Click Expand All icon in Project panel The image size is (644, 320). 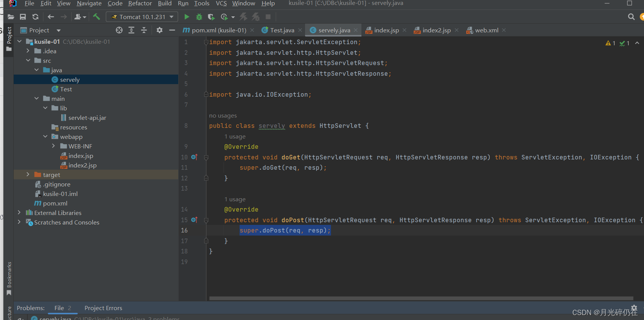[131, 30]
